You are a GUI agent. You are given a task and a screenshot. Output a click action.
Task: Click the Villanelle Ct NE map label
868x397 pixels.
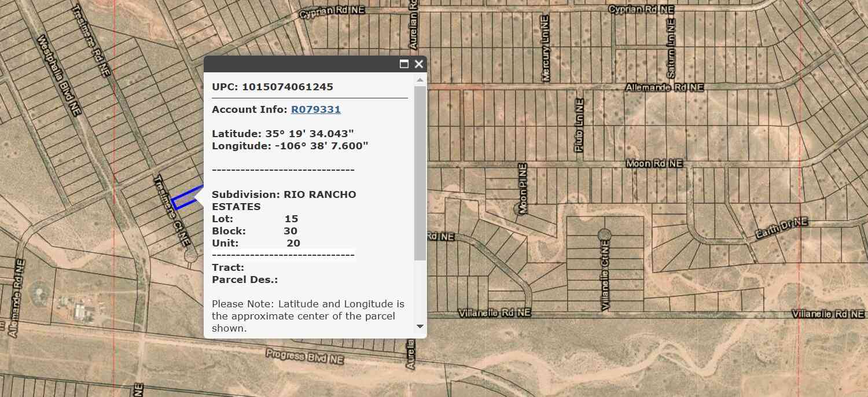tap(605, 276)
